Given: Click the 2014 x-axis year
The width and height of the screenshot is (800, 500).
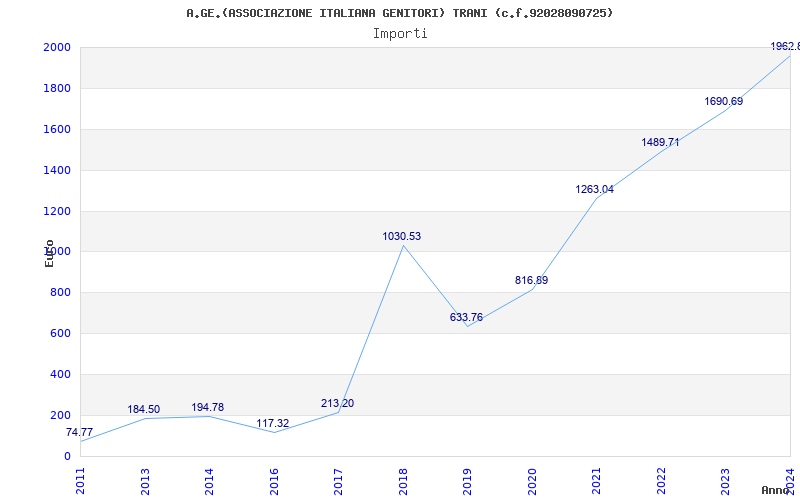Looking at the screenshot, I should (209, 481).
